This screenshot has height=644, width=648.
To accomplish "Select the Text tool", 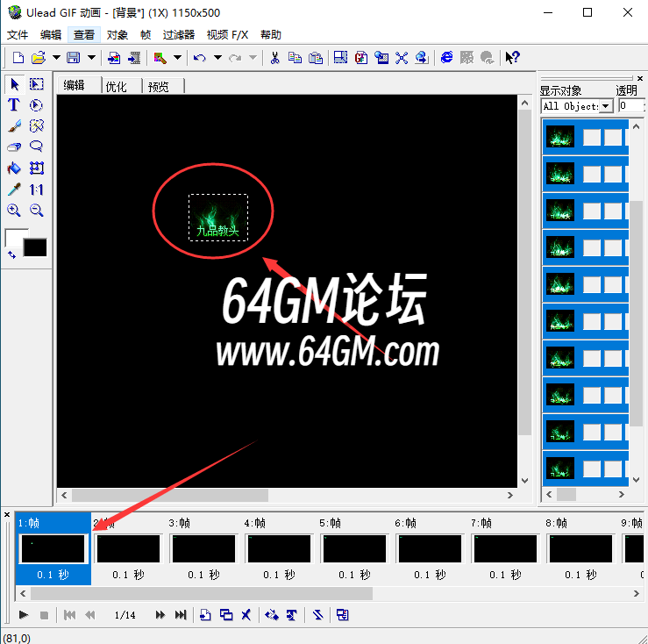I will (14, 105).
